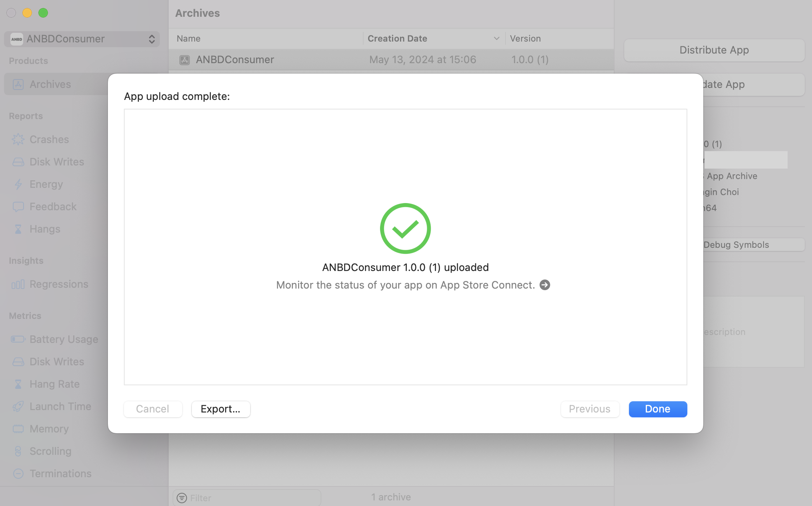This screenshot has width=812, height=506.
Task: Click the Scrolling icon
Action: (x=18, y=451)
